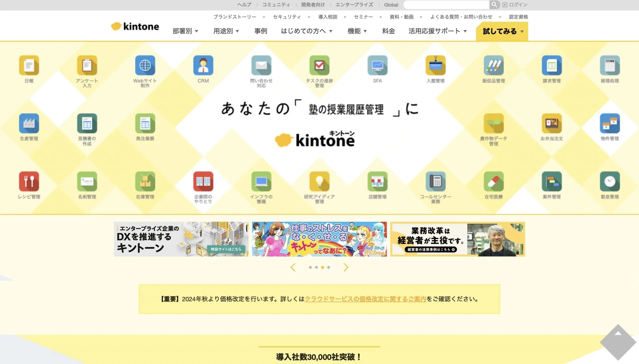Open the DXを推進するキントーン banner
This screenshot has height=364, width=639.
(x=181, y=239)
